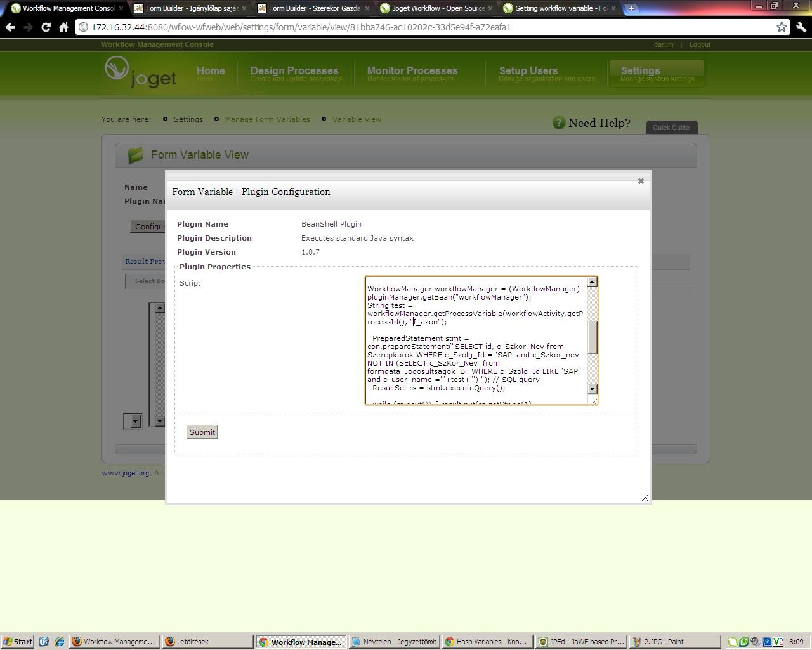Viewport: 812px width, 650px height.
Task: Open the dropdown behind the dialog's lower left
Action: pyautogui.click(x=134, y=421)
